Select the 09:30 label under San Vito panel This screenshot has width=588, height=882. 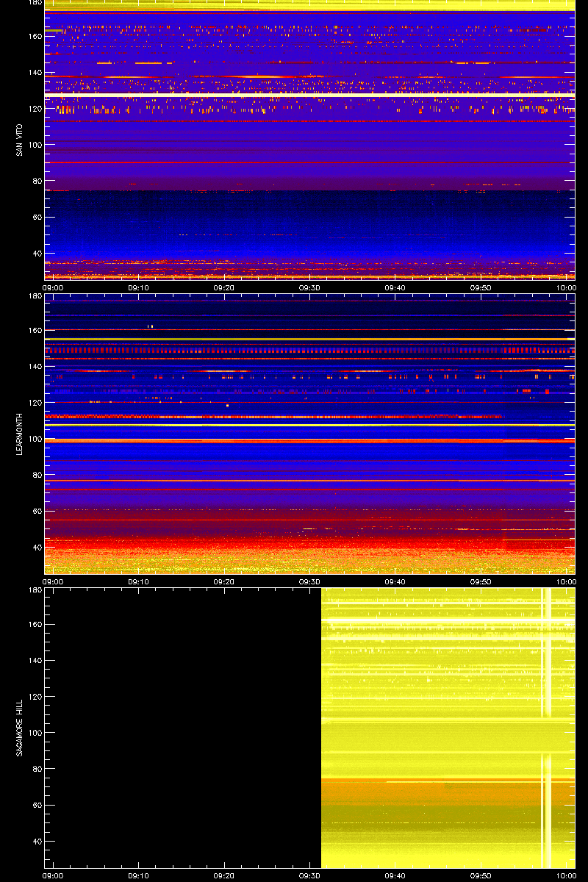click(309, 288)
